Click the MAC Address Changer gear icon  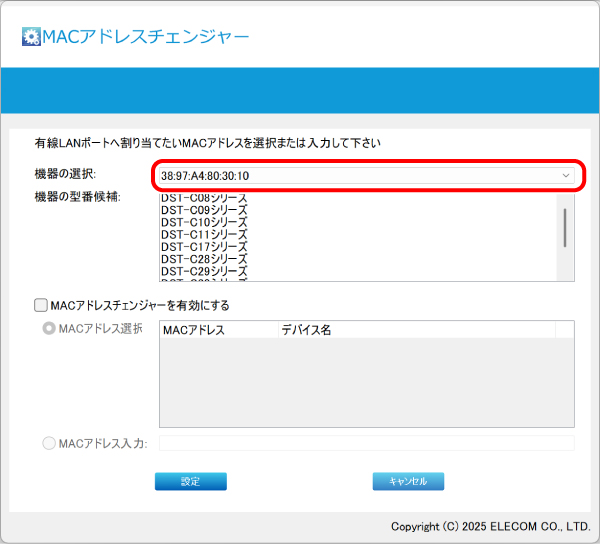tap(31, 37)
